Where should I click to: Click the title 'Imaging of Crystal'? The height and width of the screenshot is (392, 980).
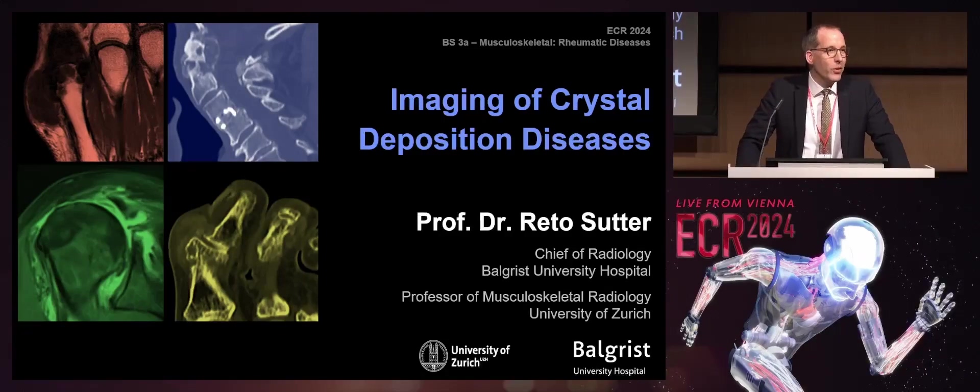click(x=520, y=100)
